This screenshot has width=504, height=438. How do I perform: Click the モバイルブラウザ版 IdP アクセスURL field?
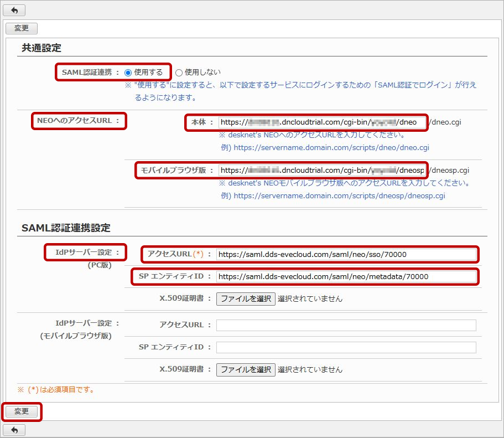pyautogui.click(x=346, y=325)
